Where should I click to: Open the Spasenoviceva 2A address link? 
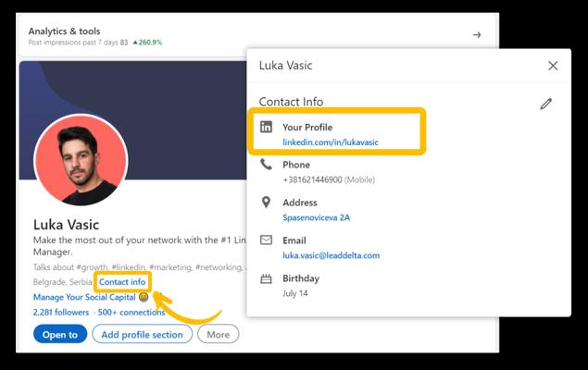[x=316, y=217]
